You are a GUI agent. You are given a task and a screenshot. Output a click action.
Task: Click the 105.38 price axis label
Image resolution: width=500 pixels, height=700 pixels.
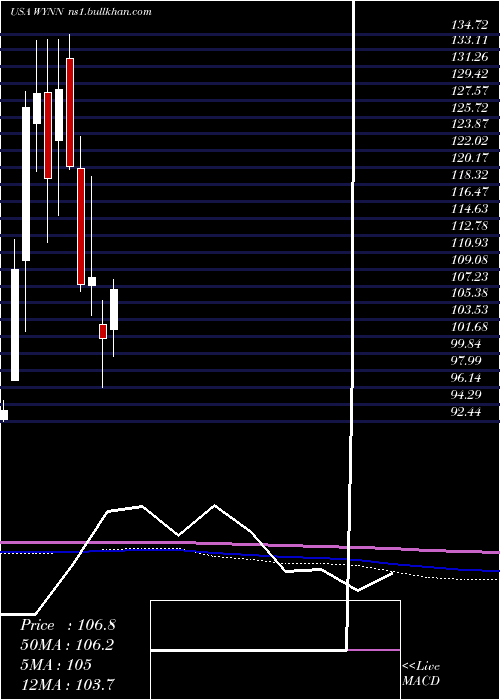point(470,293)
